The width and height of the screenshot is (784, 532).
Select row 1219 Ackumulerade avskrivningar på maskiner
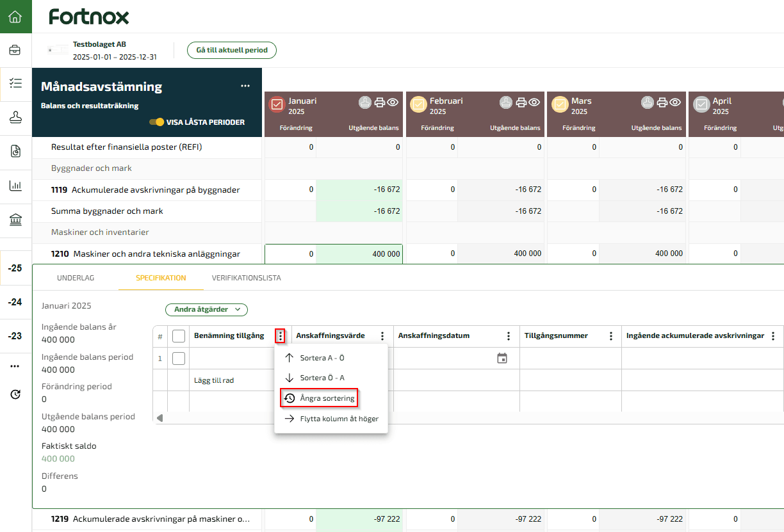[x=147, y=519]
